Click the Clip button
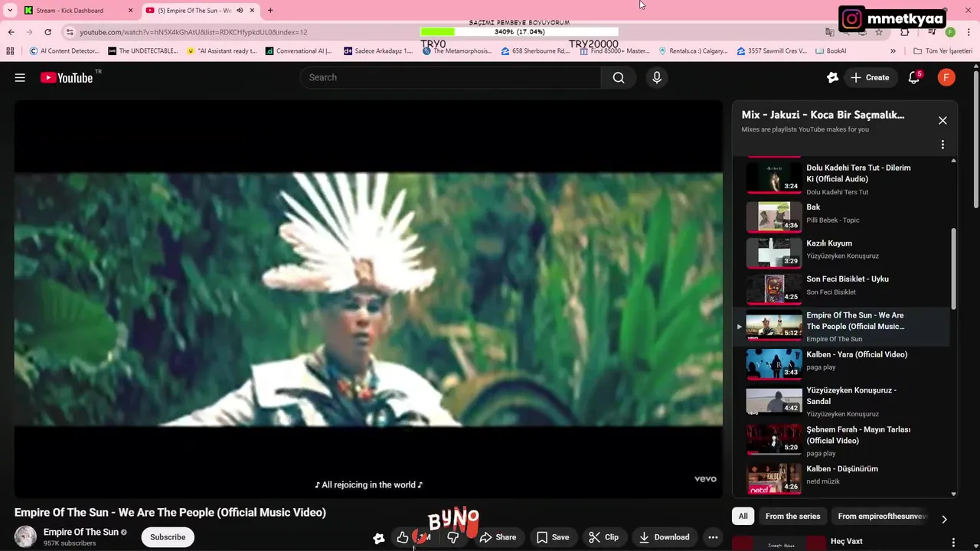The width and height of the screenshot is (980, 551). (603, 537)
